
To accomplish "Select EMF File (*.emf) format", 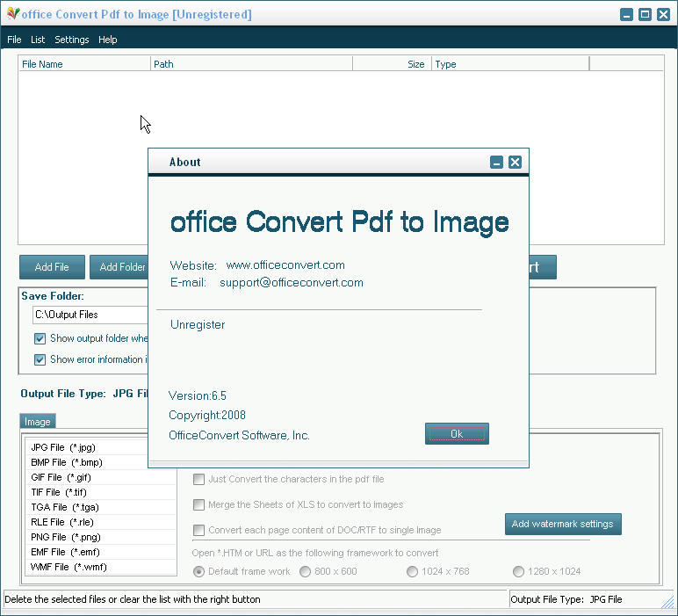I will tap(101, 552).
